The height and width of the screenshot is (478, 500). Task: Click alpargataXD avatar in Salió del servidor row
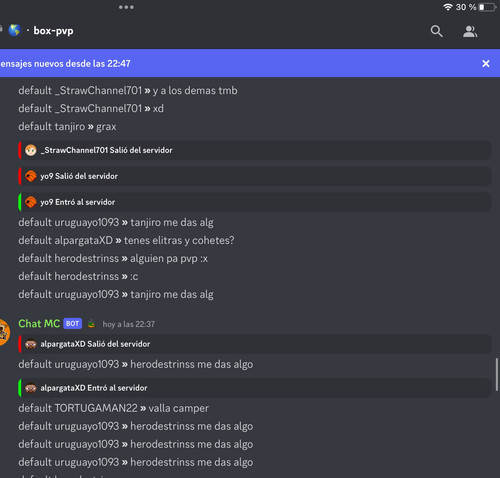[x=31, y=344]
